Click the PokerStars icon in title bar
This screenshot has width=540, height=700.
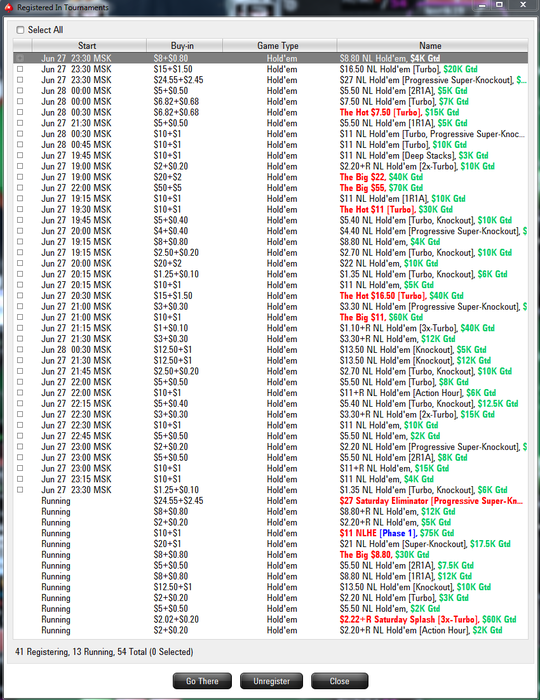coord(8,7)
